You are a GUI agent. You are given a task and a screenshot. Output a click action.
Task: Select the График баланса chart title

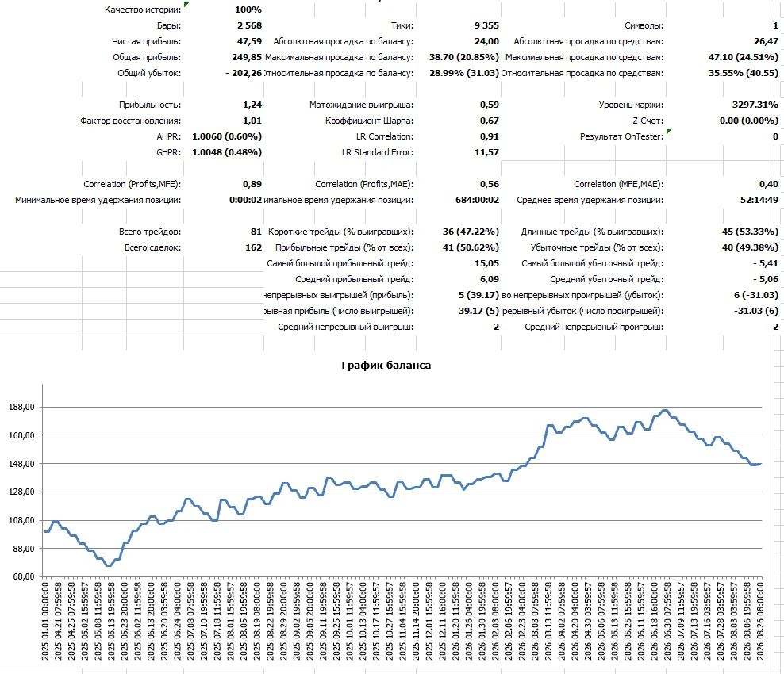point(386,366)
